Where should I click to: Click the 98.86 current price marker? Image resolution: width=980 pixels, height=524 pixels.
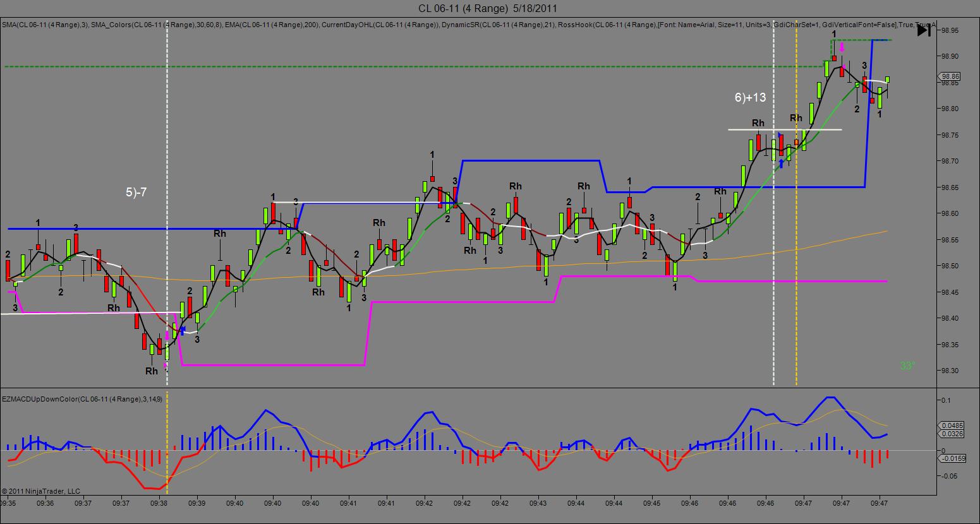pos(950,76)
